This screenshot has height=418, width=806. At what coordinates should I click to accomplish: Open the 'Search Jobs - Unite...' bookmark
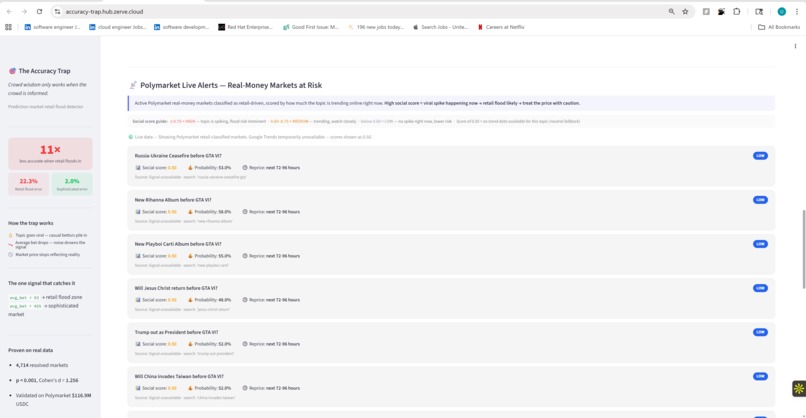(440, 27)
